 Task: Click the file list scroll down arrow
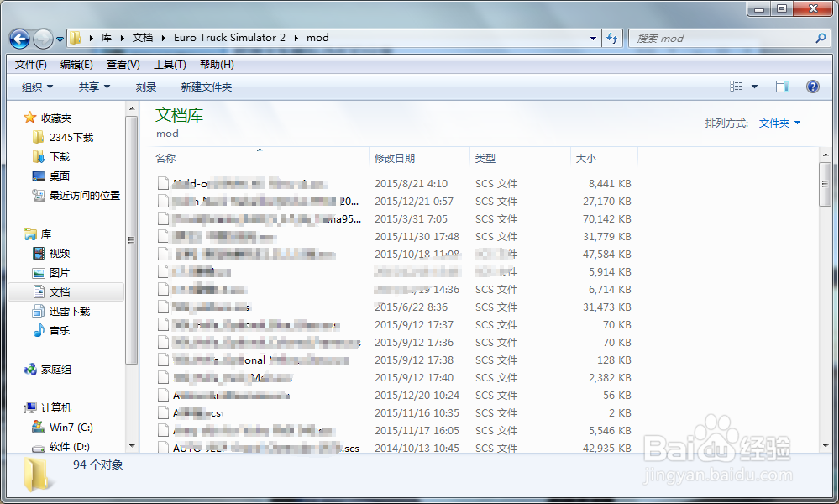[x=825, y=446]
